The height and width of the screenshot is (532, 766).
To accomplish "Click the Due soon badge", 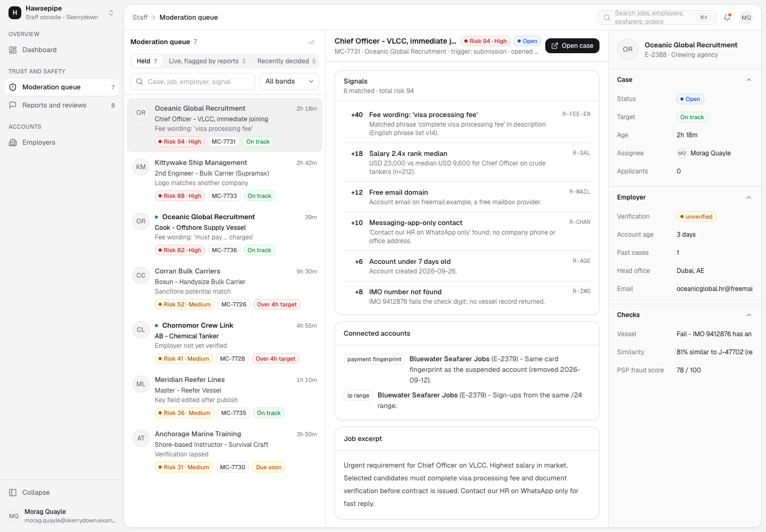I will tap(269, 467).
